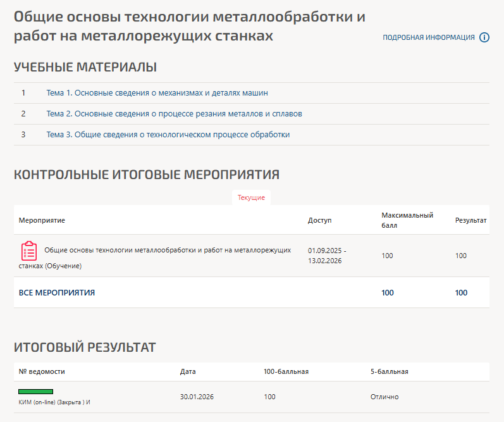The width and height of the screenshot is (504, 422).
Task: Click the Максимальный балл column header
Action: click(x=407, y=220)
